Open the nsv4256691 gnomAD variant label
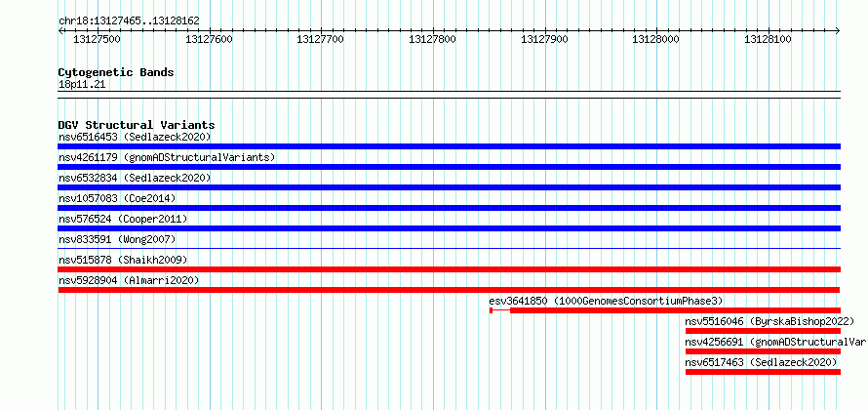The image size is (868, 410). [775, 342]
